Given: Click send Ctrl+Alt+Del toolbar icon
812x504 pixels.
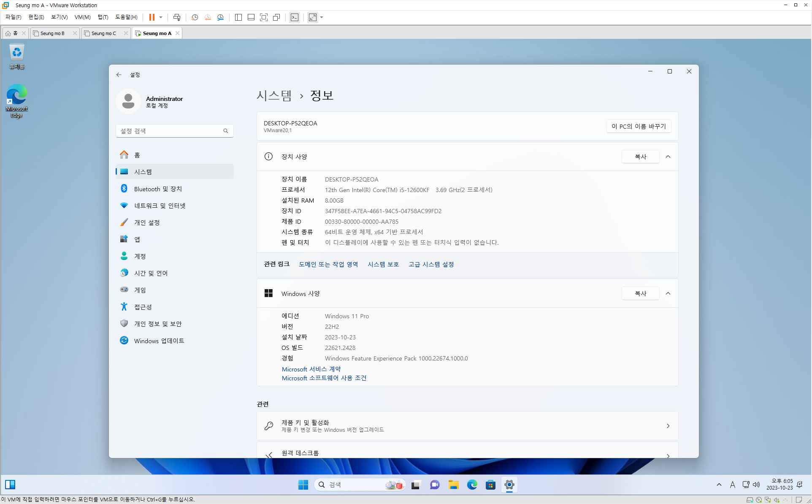Looking at the screenshot, I should point(177,17).
